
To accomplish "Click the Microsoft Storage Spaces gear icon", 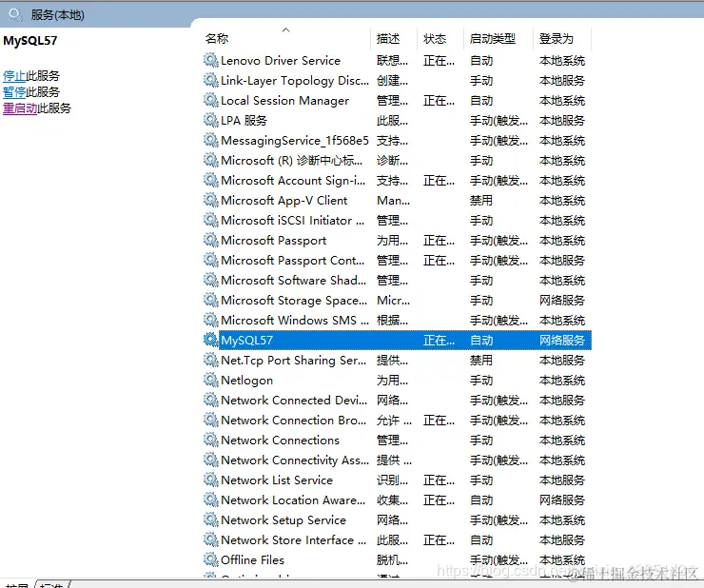I will [x=210, y=300].
